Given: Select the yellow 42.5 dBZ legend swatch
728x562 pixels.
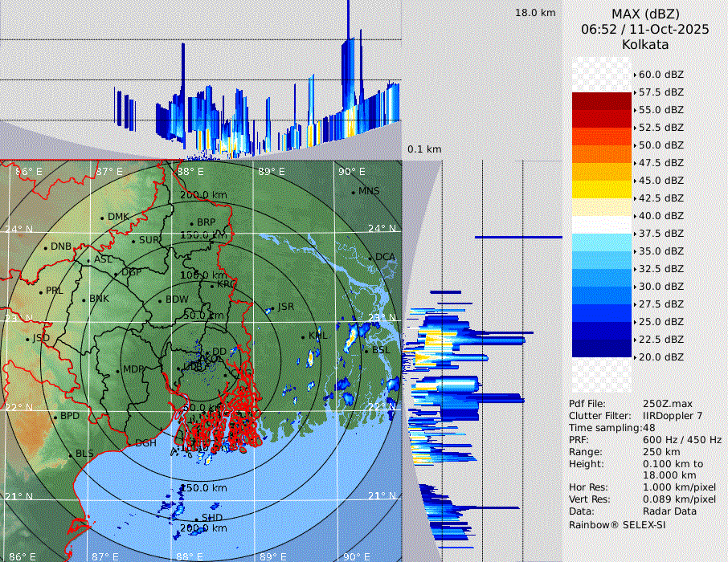Looking at the screenshot, I should click(x=602, y=189).
